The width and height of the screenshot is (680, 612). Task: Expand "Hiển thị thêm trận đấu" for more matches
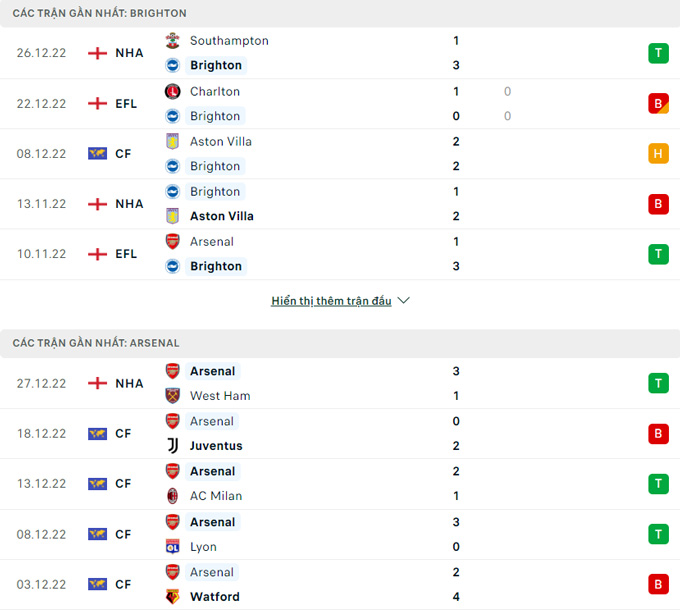click(x=331, y=301)
